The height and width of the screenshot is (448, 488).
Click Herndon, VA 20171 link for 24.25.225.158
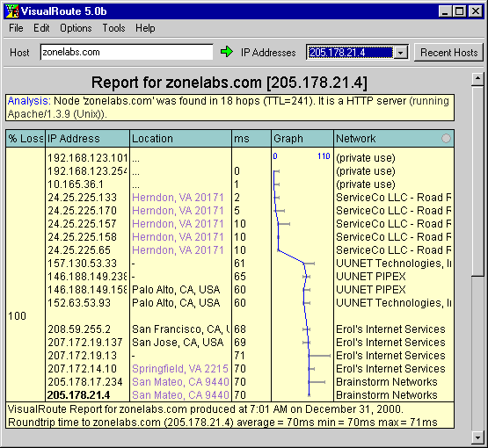(x=178, y=237)
